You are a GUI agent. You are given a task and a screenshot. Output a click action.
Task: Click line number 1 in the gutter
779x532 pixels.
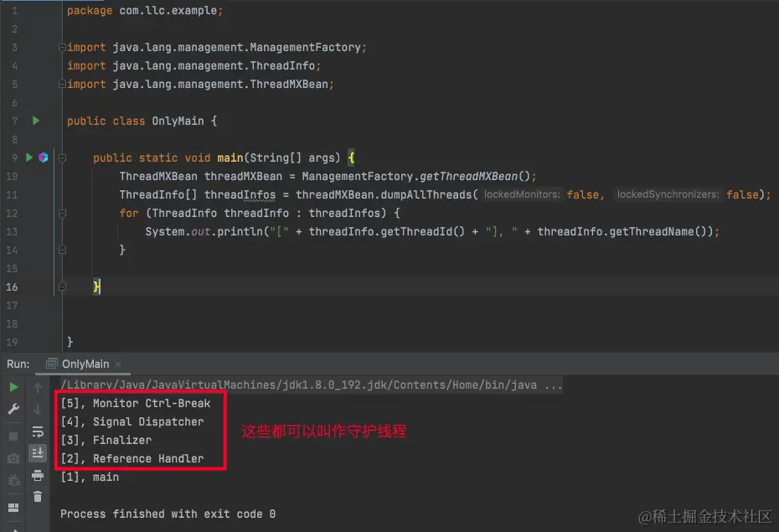tap(14, 10)
